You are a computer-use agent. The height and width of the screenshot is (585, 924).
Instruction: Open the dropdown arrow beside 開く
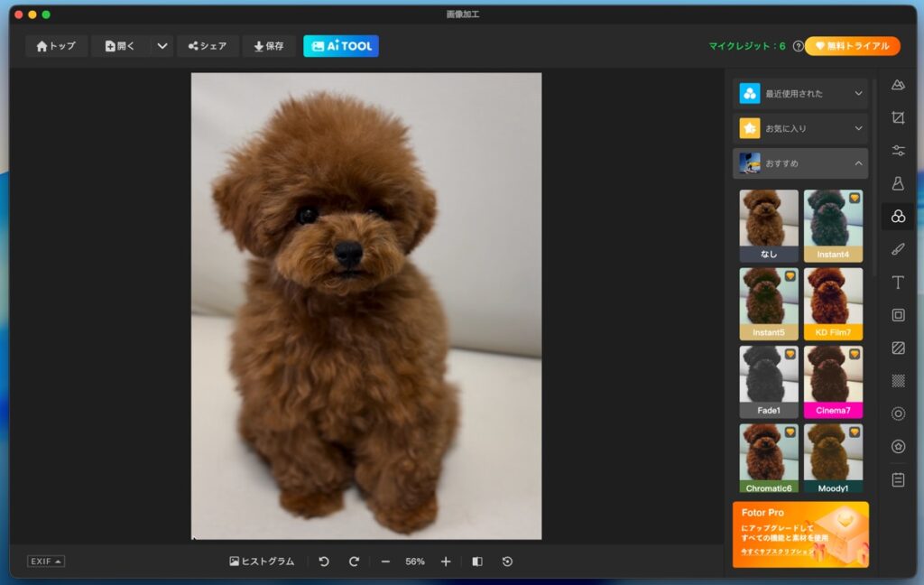[x=162, y=46]
